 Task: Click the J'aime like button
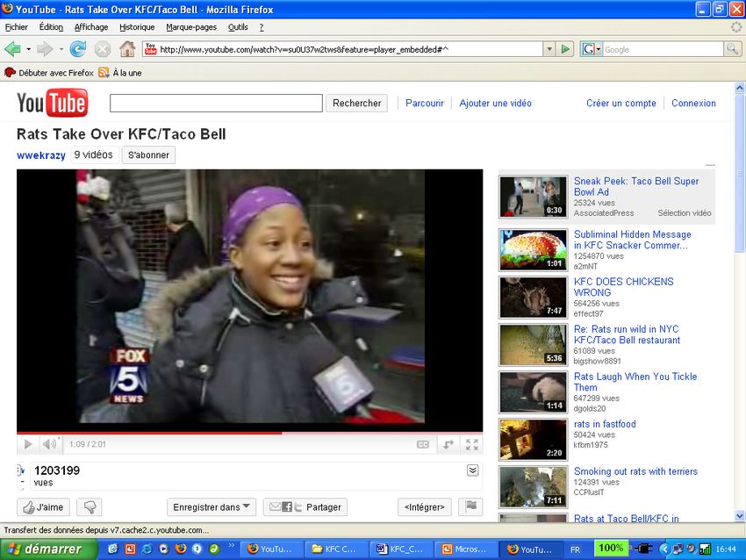43,507
